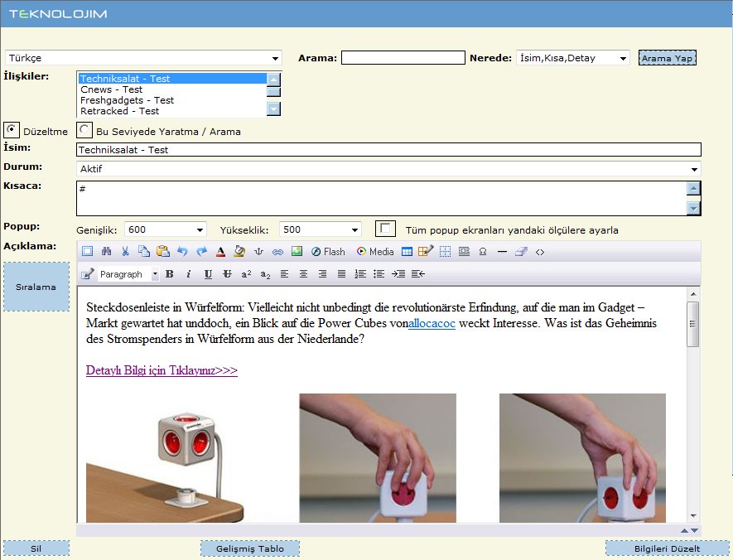This screenshot has height=560, width=733.
Task: Center align text
Action: (303, 274)
